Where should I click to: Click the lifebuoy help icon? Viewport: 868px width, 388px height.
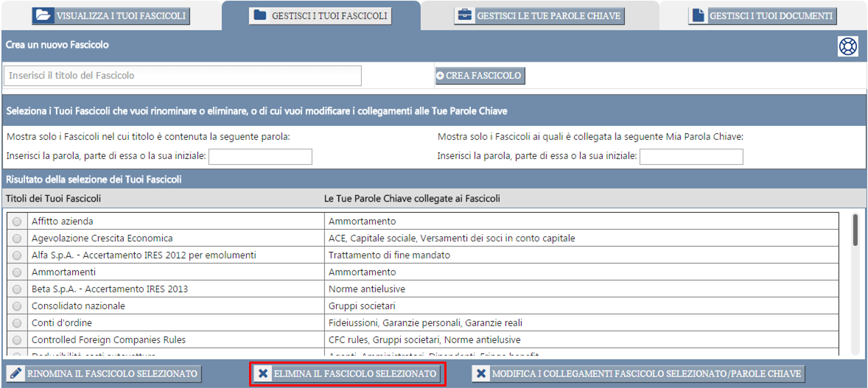click(848, 46)
